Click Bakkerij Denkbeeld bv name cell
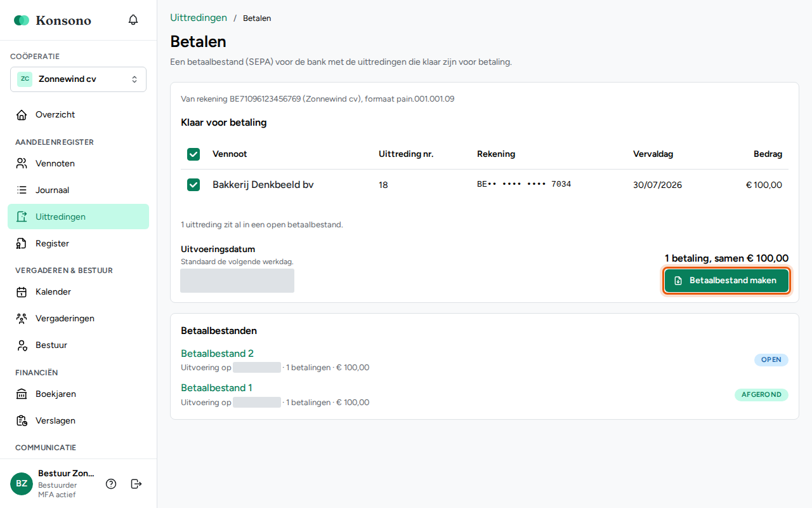The height and width of the screenshot is (508, 812). point(263,185)
